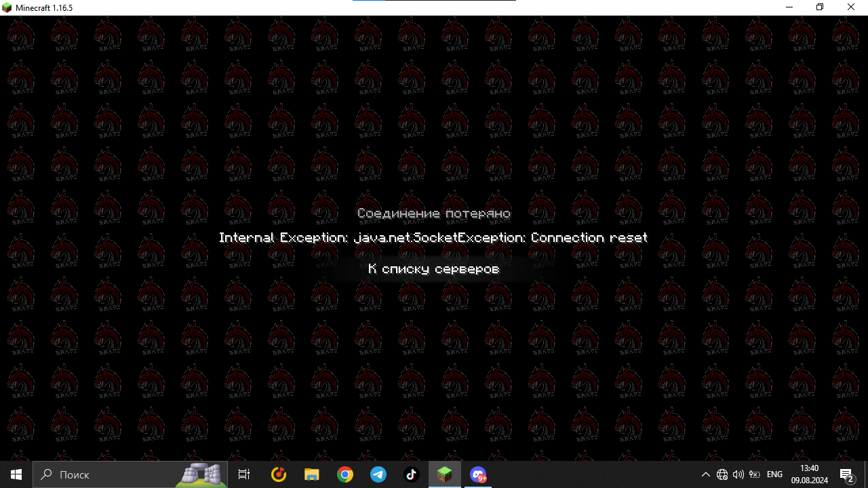Switch input language from ENG

tap(774, 474)
